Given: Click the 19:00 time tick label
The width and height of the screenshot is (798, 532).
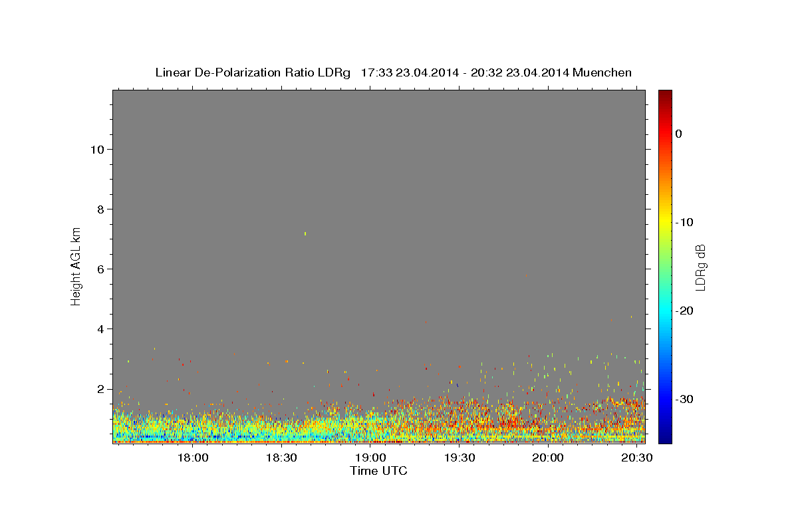Looking at the screenshot, I should point(370,458).
